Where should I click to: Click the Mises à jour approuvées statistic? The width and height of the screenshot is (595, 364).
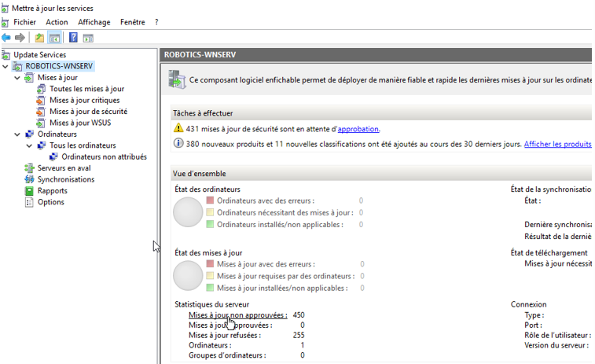click(x=231, y=325)
